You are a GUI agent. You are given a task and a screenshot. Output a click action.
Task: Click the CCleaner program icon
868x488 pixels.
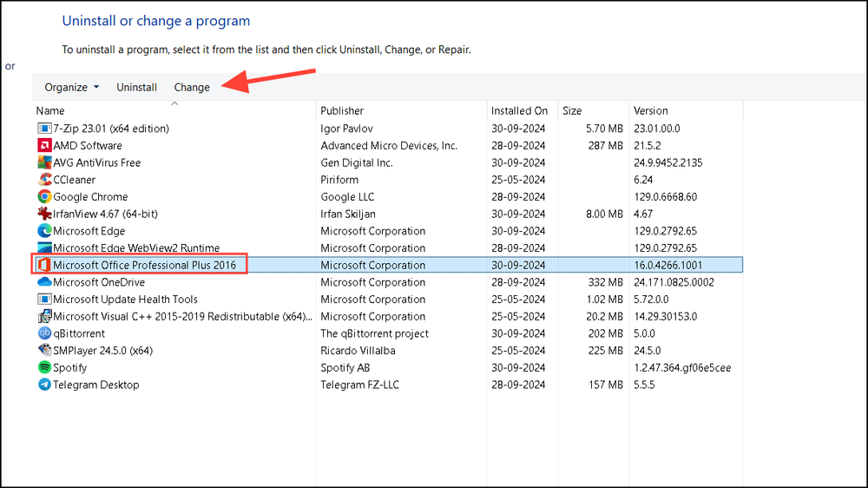44,180
